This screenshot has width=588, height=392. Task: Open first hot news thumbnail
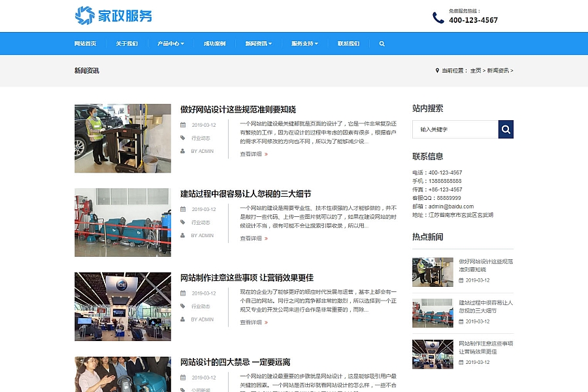[433, 272]
